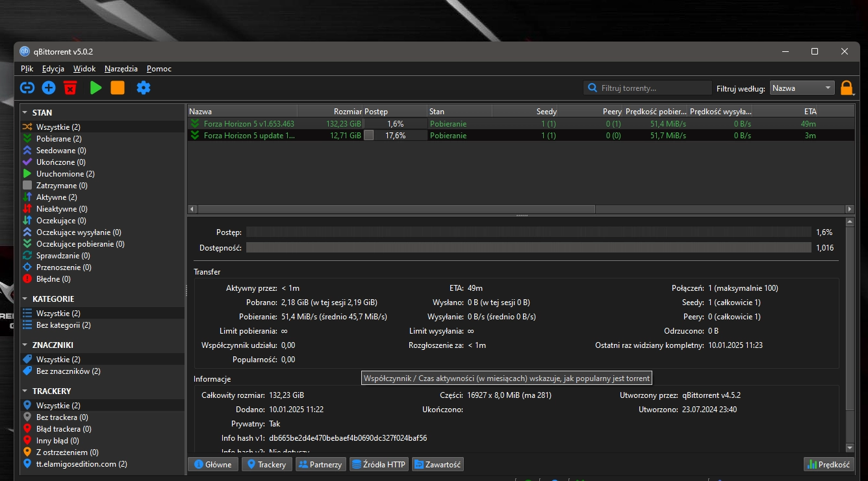868x481 pixels.
Task: Select the Uruchomione (2) status filter
Action: (x=103, y=174)
